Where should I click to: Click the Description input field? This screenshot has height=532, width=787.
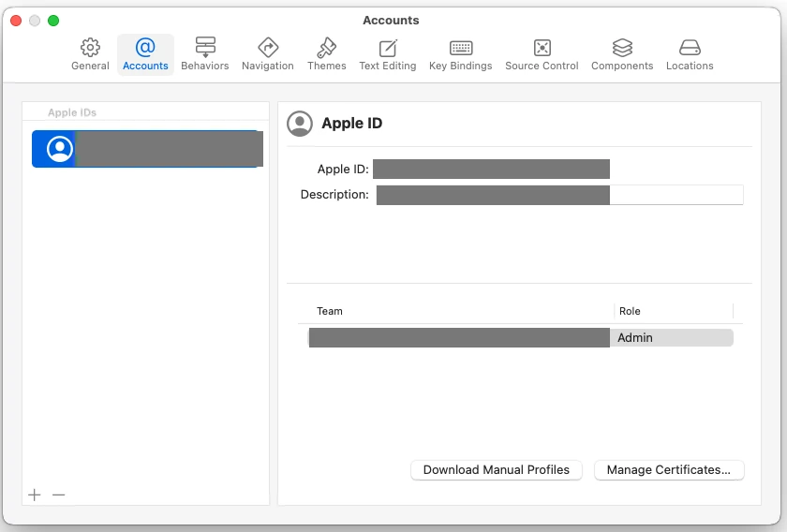click(559, 195)
